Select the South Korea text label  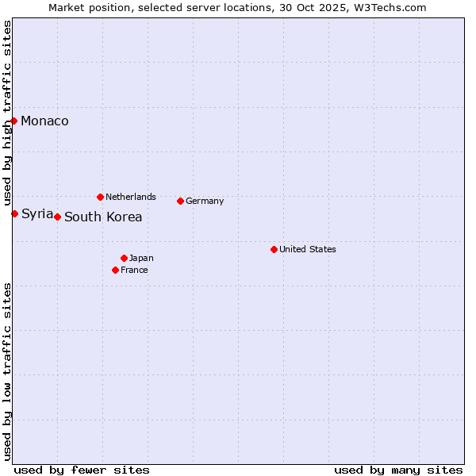coord(103,217)
